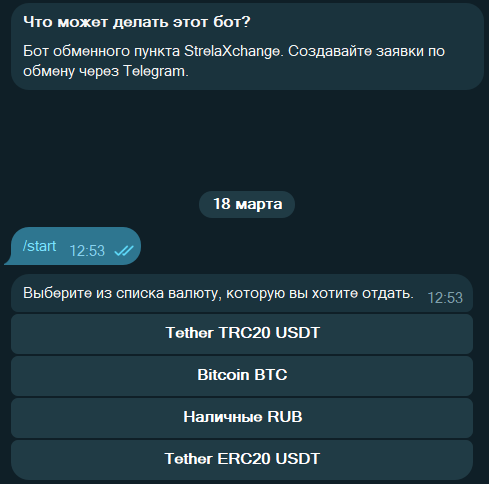The image size is (489, 484).
Task: Click the word хотите in the bot prompt
Action: tap(335, 293)
